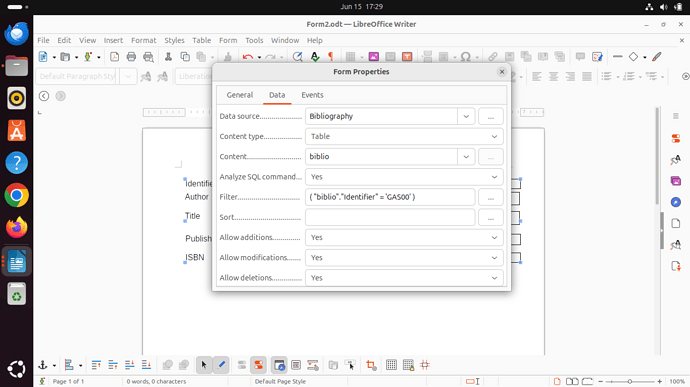The image size is (690, 387).
Task: Toggle Snap to Grid
Action: (408, 365)
